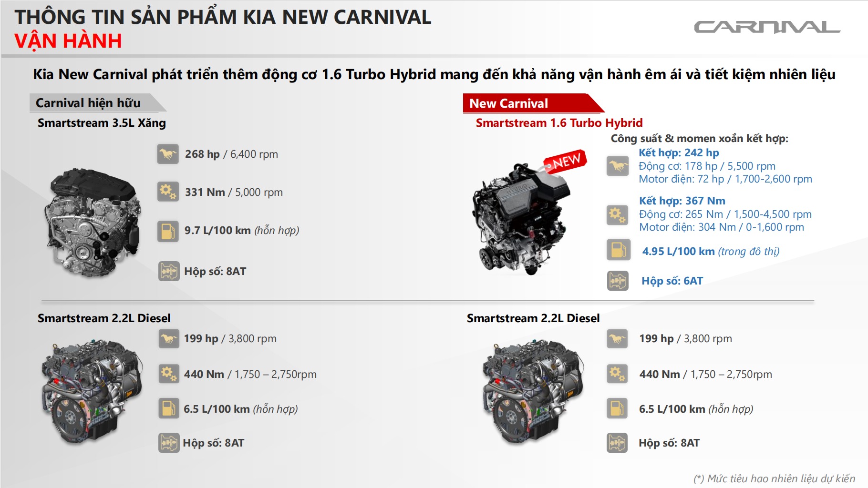Click the fuel pump icon in the left 2.2L Diesel section
The width and height of the screenshot is (868, 488).
coord(169,408)
